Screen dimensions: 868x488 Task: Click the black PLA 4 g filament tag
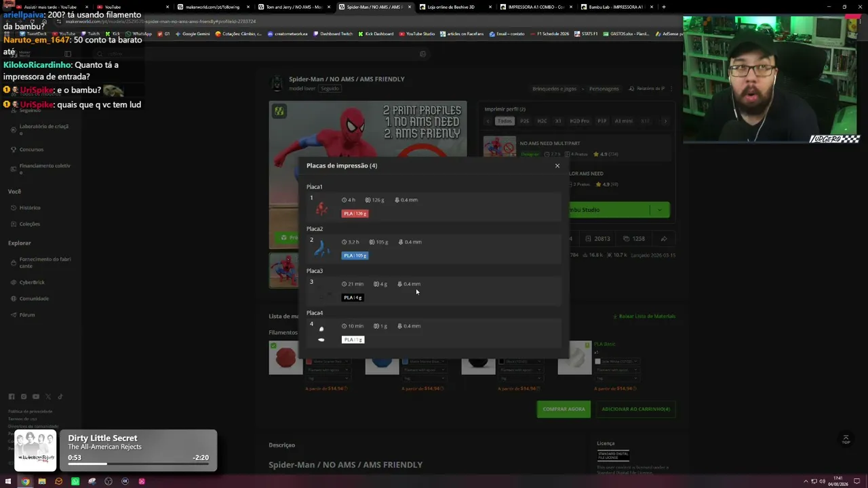tap(353, 298)
